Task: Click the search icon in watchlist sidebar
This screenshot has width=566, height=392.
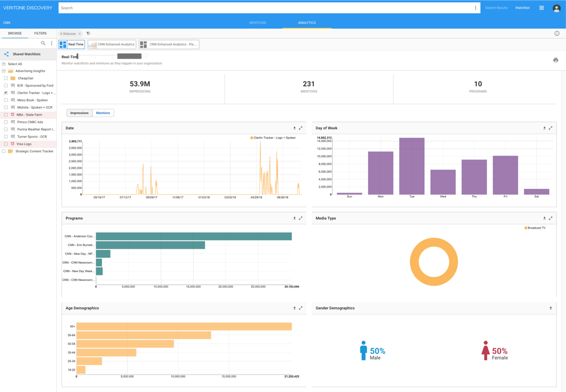Action: (x=43, y=44)
